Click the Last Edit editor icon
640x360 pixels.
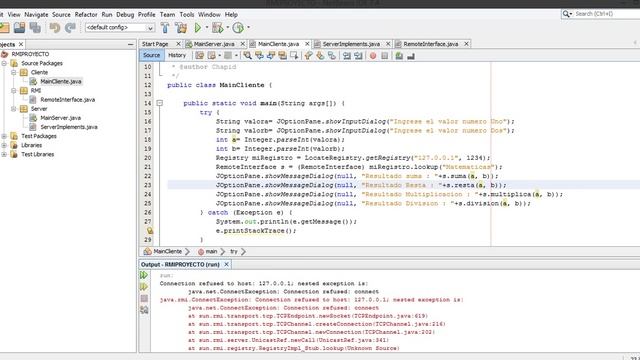[x=199, y=56]
